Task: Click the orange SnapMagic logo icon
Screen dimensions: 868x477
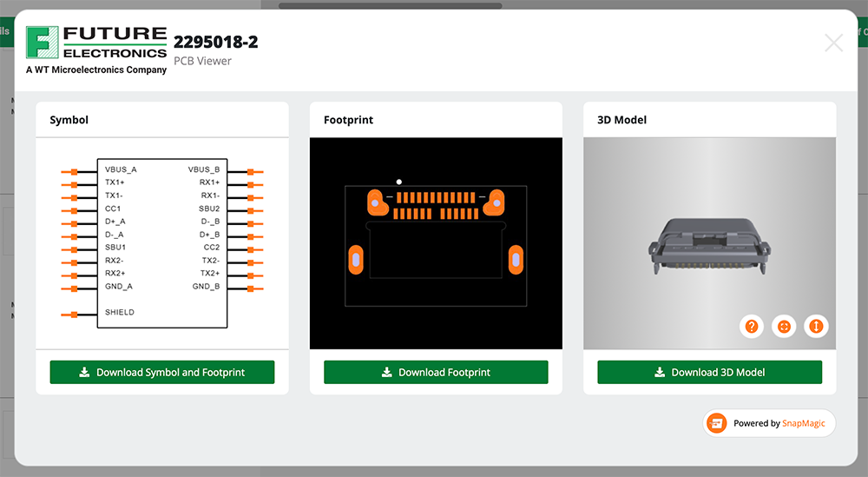Action: click(717, 423)
